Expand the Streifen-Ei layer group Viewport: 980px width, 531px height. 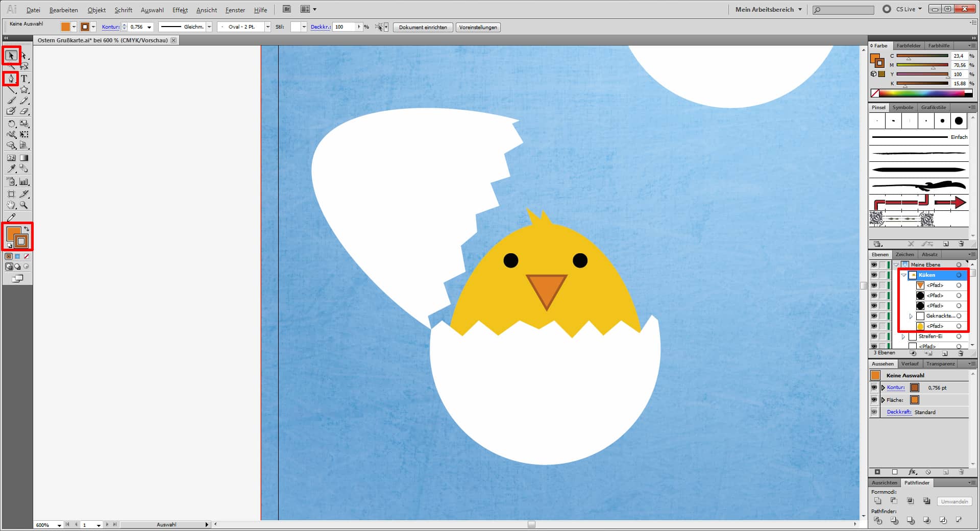pos(903,336)
